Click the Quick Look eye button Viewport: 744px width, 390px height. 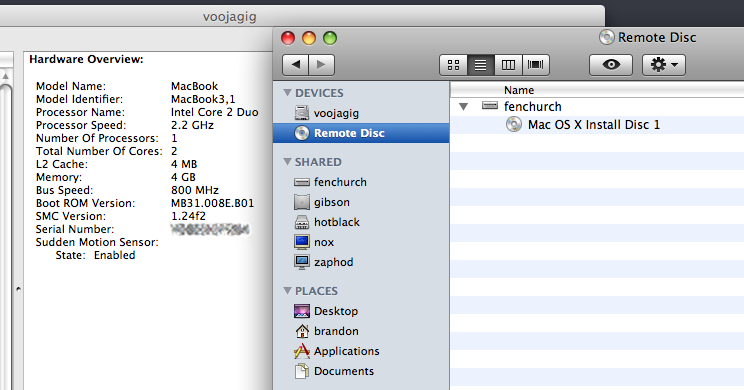coord(611,65)
